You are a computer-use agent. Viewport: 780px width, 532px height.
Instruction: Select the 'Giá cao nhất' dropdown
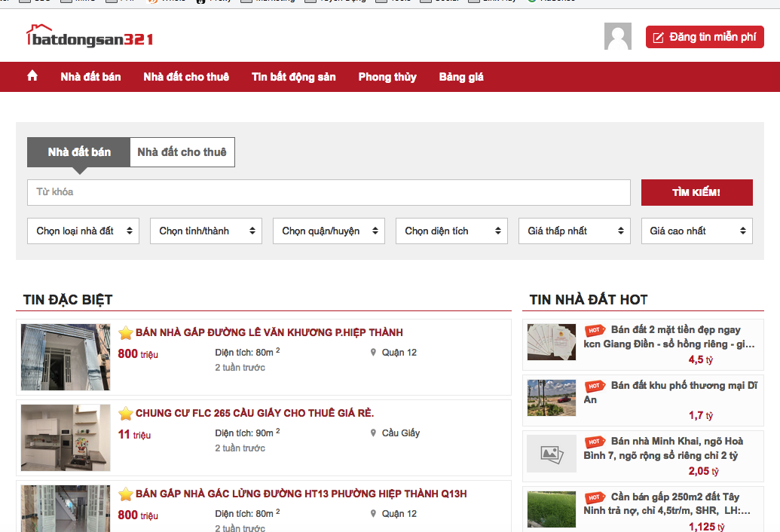697,231
